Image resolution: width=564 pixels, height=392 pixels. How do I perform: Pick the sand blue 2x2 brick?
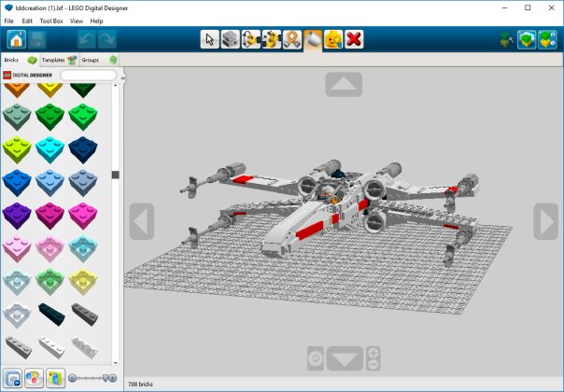(x=83, y=183)
